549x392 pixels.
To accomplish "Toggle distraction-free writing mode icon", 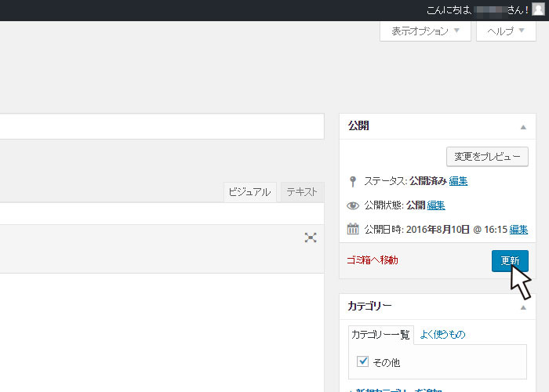I will coord(311,238).
